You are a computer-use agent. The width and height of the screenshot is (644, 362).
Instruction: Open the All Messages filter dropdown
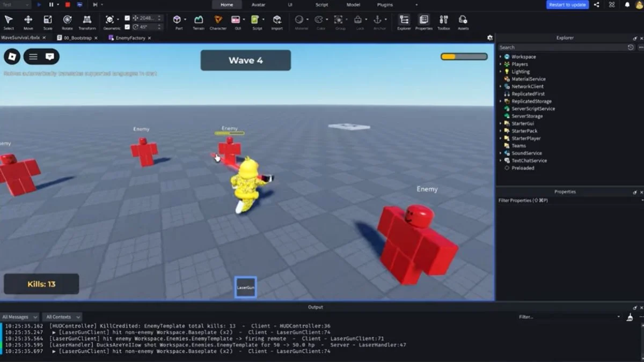(19, 317)
